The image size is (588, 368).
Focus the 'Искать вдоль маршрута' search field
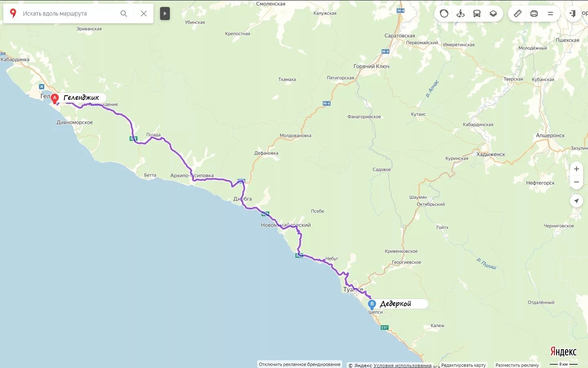pos(69,13)
